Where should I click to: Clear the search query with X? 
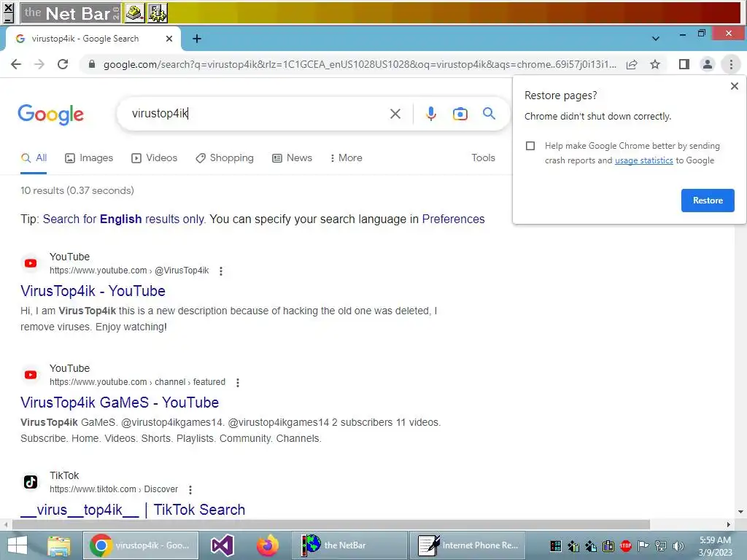pyautogui.click(x=395, y=114)
